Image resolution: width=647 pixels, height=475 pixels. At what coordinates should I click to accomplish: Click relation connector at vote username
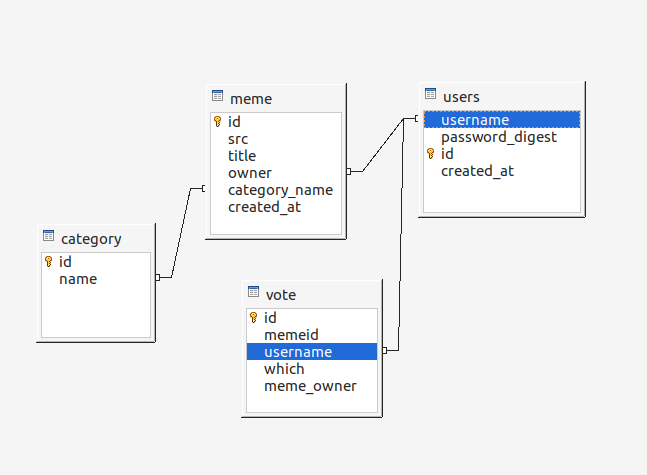(385, 350)
